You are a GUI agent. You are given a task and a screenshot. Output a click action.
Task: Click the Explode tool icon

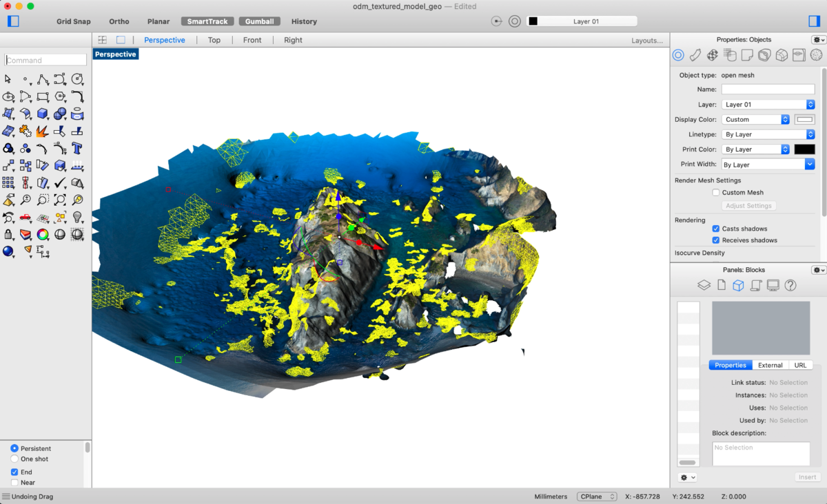(x=43, y=131)
